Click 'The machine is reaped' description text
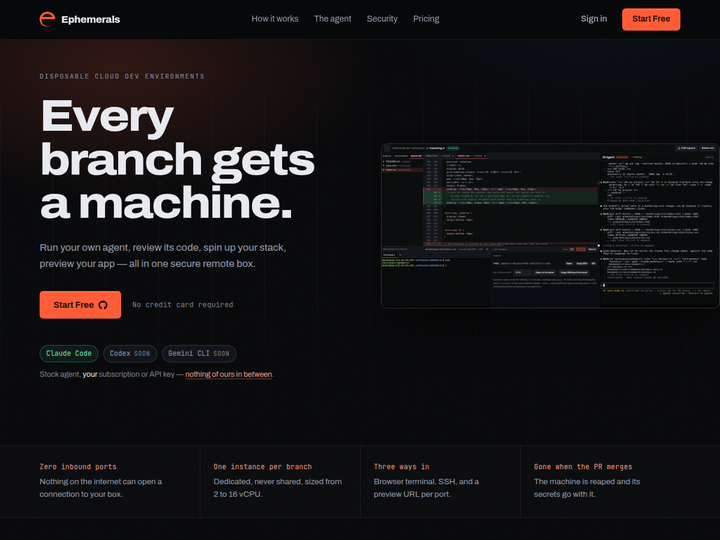720x540 pixels. 587,488
